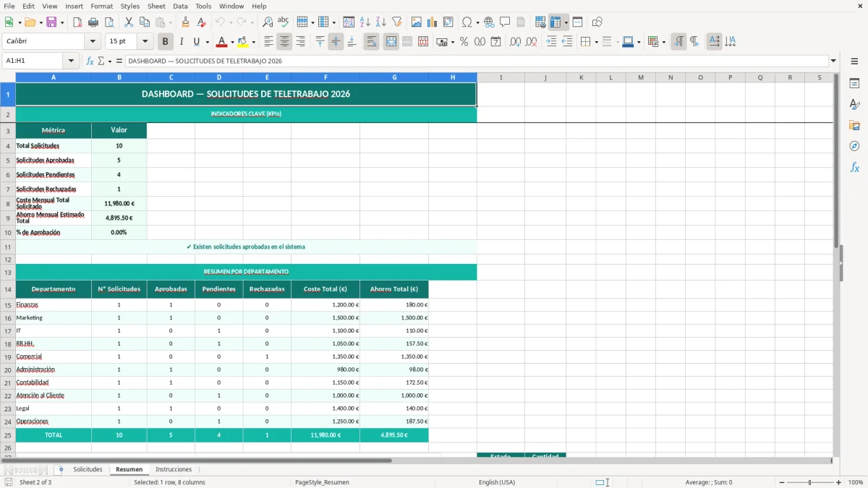Image resolution: width=868 pixels, height=488 pixels.
Task: Export directly as PDF icon
Action: click(x=77, y=22)
